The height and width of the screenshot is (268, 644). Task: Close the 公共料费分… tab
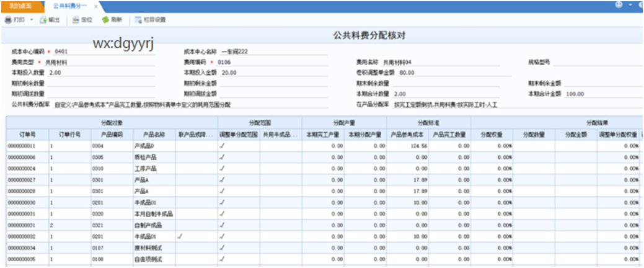[96, 7]
